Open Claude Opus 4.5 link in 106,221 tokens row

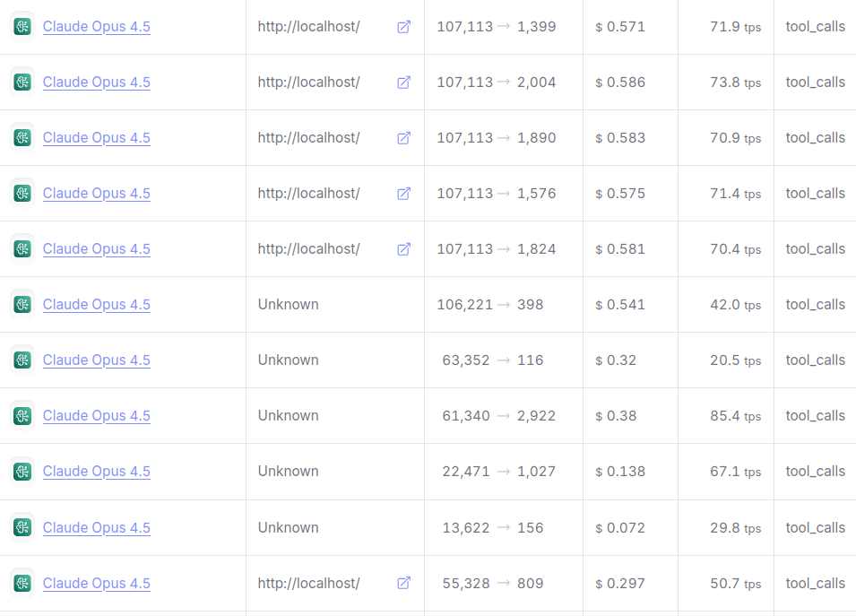pos(97,305)
